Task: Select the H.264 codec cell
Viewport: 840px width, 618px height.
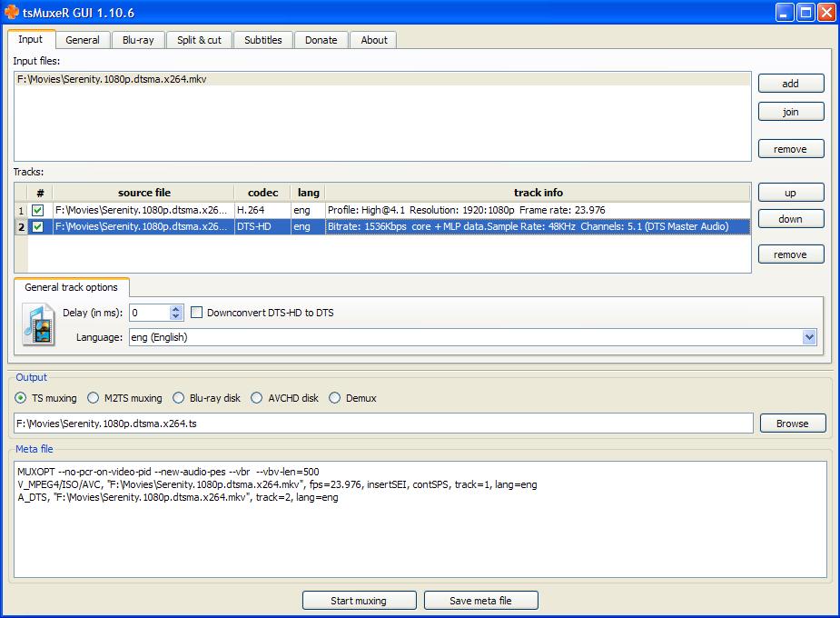Action: [262, 210]
